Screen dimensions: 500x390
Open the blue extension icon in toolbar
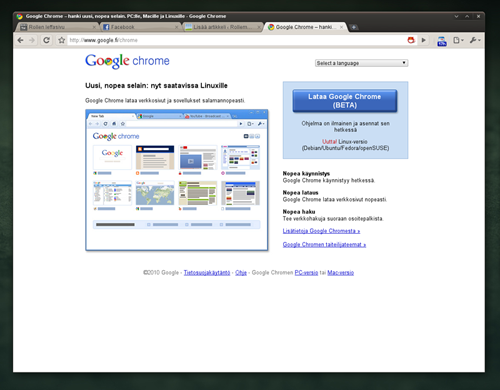[x=442, y=41]
